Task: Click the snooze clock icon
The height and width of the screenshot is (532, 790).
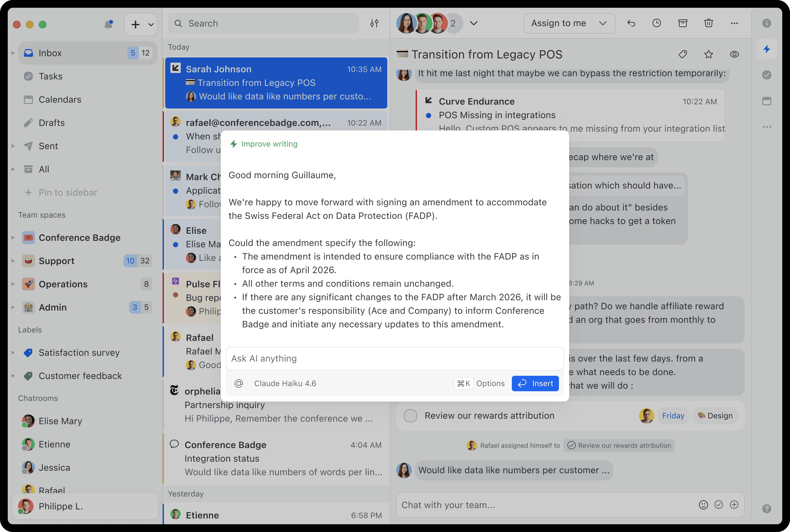Action: 657,24
